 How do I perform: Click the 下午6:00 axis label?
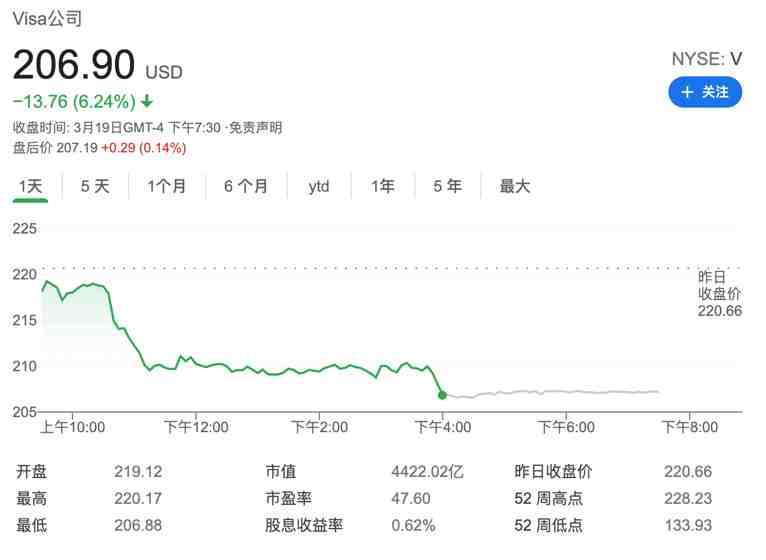click(566, 427)
